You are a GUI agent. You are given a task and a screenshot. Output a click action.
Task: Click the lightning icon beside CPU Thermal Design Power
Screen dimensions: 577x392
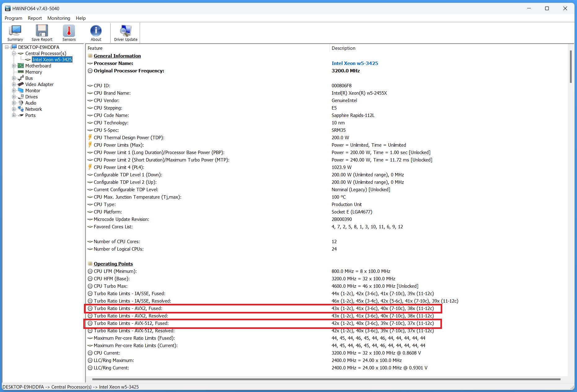pyautogui.click(x=90, y=137)
